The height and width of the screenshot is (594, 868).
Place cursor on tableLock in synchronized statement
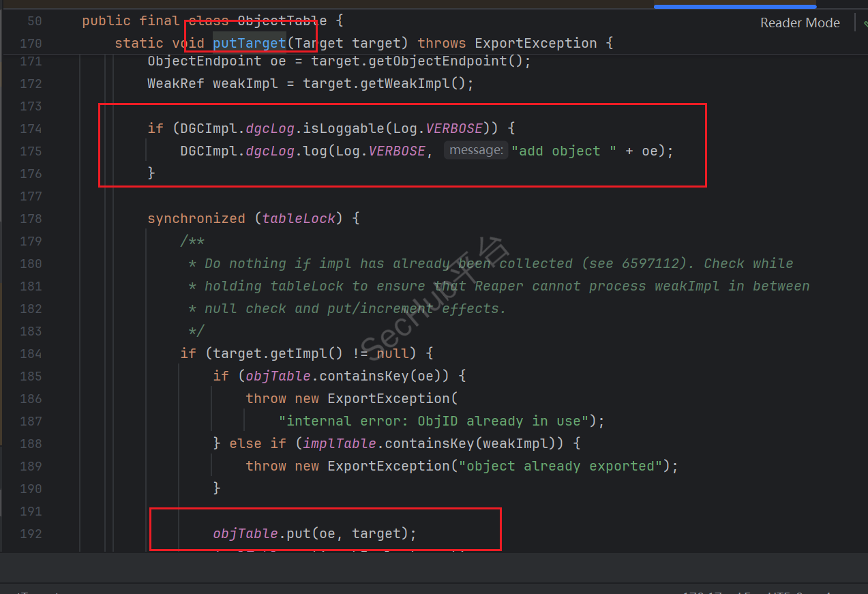tap(299, 218)
